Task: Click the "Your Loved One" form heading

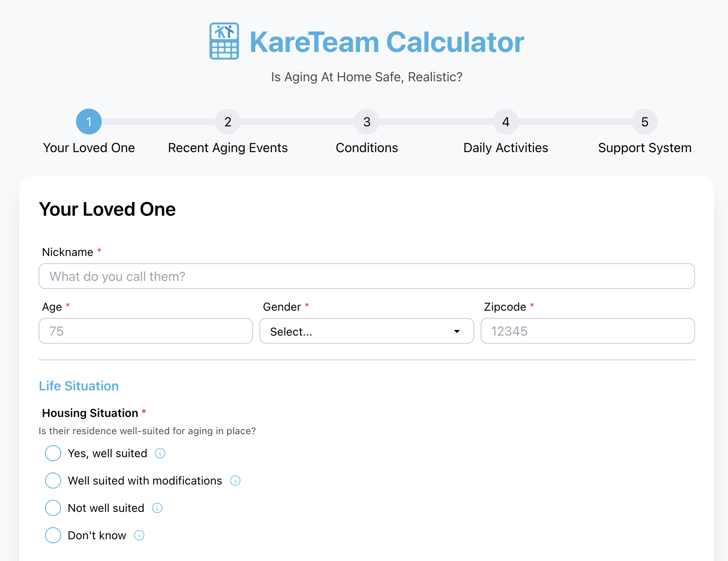Action: point(107,209)
